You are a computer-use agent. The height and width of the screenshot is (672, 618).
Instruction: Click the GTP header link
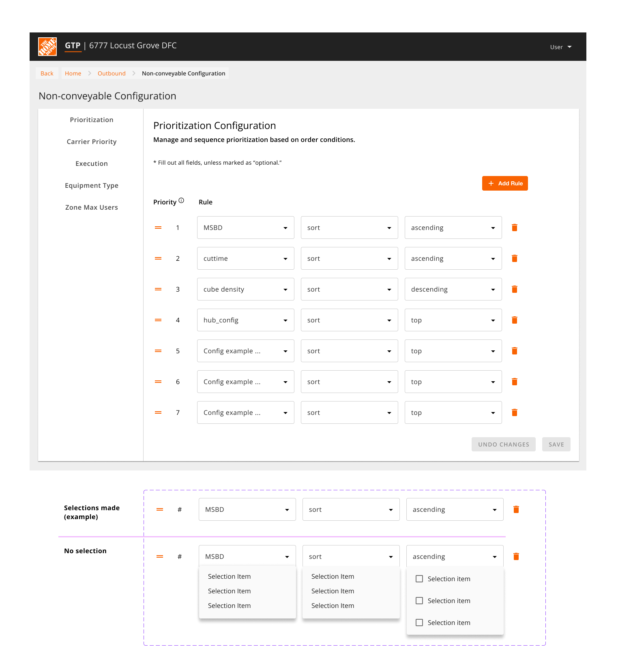[x=73, y=45]
